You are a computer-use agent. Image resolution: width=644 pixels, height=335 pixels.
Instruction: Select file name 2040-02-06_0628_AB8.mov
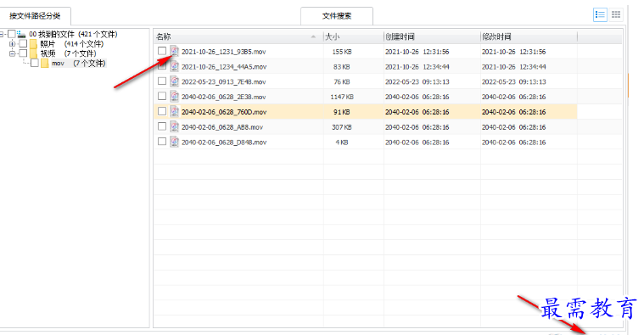tap(222, 127)
